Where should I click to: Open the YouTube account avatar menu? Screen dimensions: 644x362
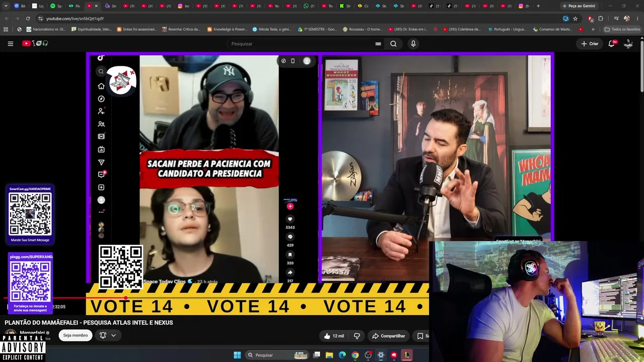[x=628, y=44]
